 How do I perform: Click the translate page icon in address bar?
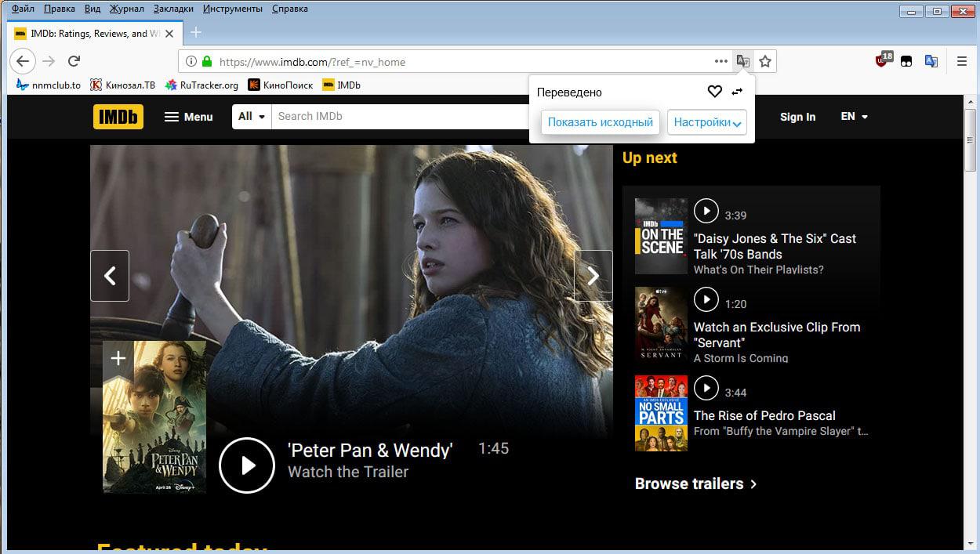[742, 61]
